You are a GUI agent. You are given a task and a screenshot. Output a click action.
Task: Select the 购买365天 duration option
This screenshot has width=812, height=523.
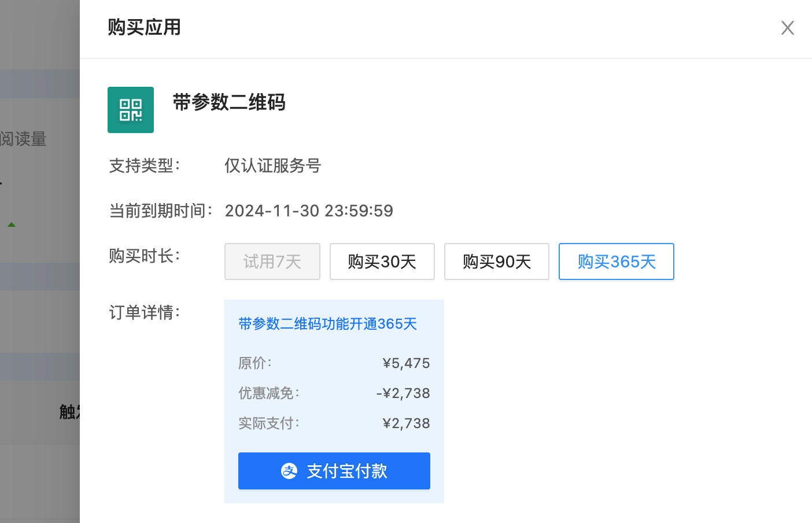(x=617, y=261)
